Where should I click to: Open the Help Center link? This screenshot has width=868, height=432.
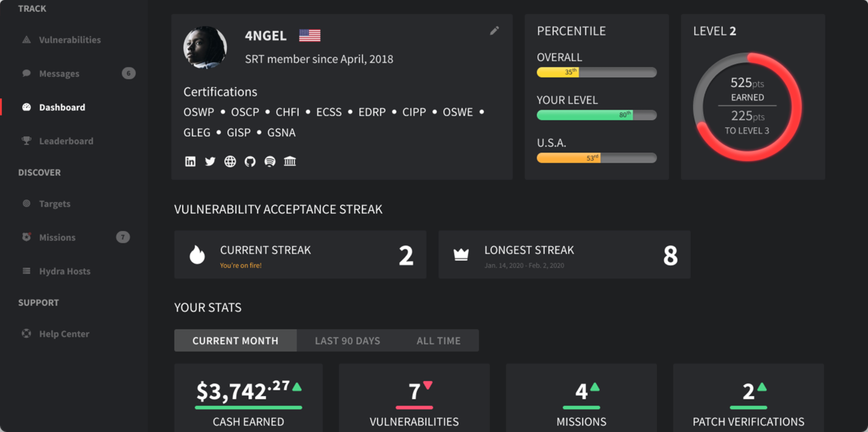click(x=64, y=334)
